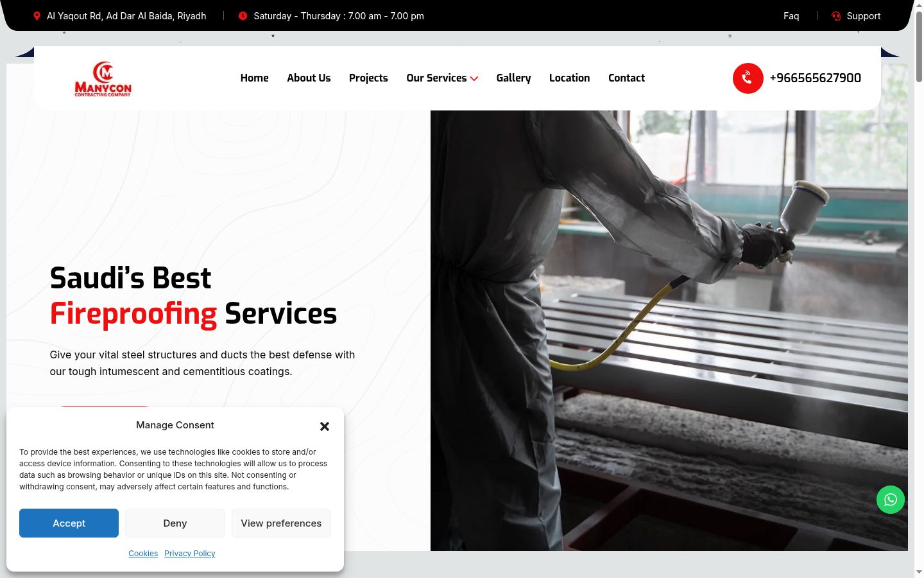Click the Saudi's Best Fireproofing Services heading
The image size is (924, 578).
click(193, 296)
